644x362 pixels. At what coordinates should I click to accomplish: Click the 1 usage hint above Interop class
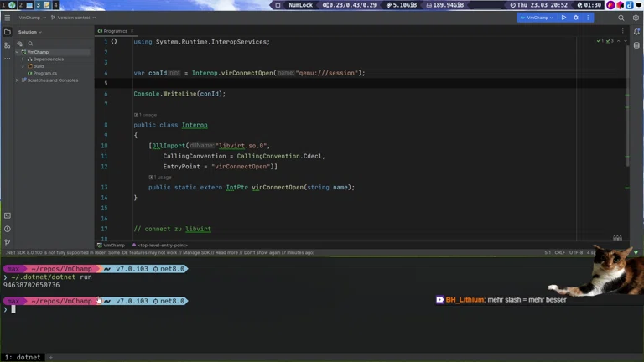tap(145, 115)
